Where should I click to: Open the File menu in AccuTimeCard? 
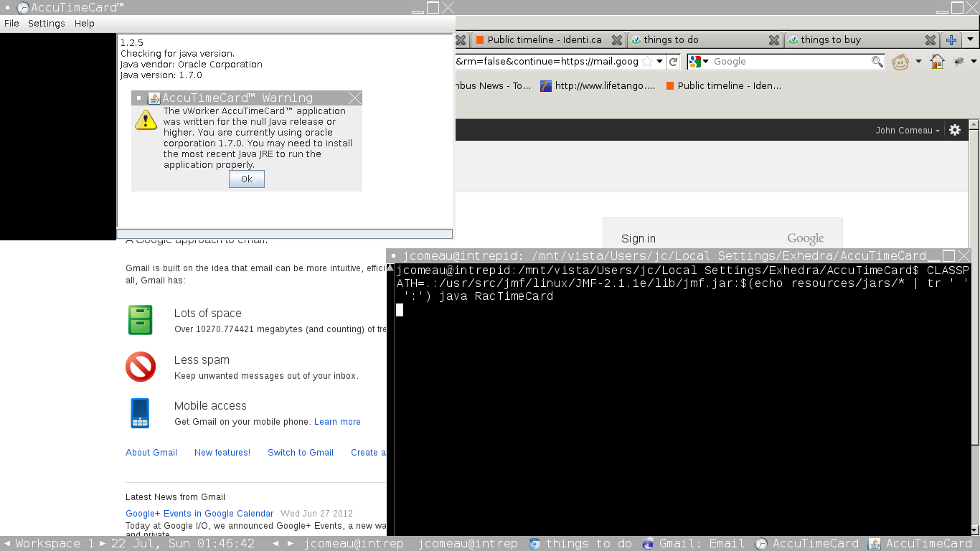pos(11,23)
